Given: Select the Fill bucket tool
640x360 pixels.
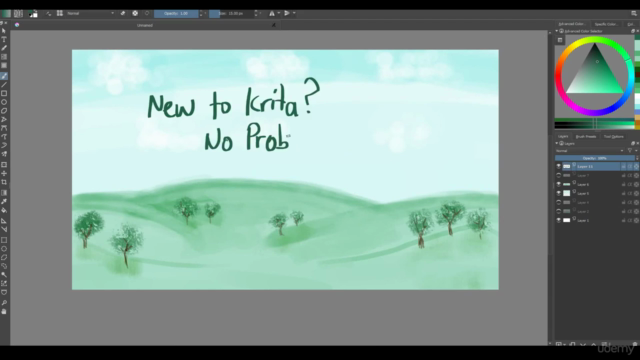Looking at the screenshot, I should (x=4, y=210).
